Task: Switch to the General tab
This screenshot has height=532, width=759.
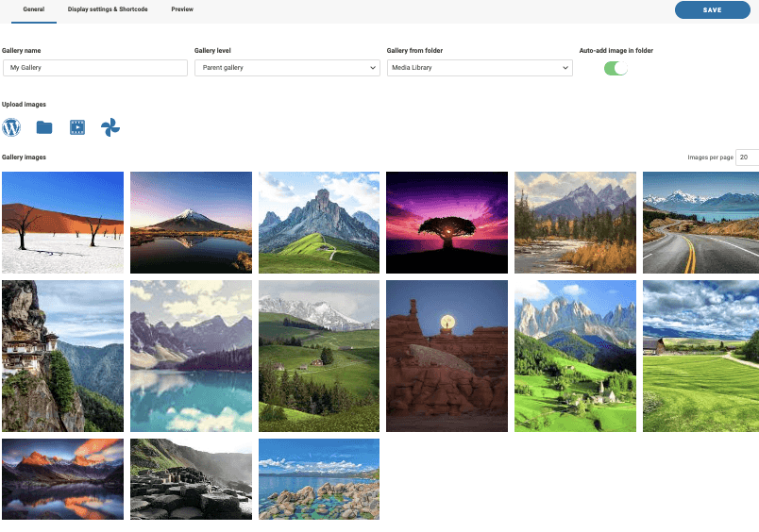Action: tap(34, 9)
